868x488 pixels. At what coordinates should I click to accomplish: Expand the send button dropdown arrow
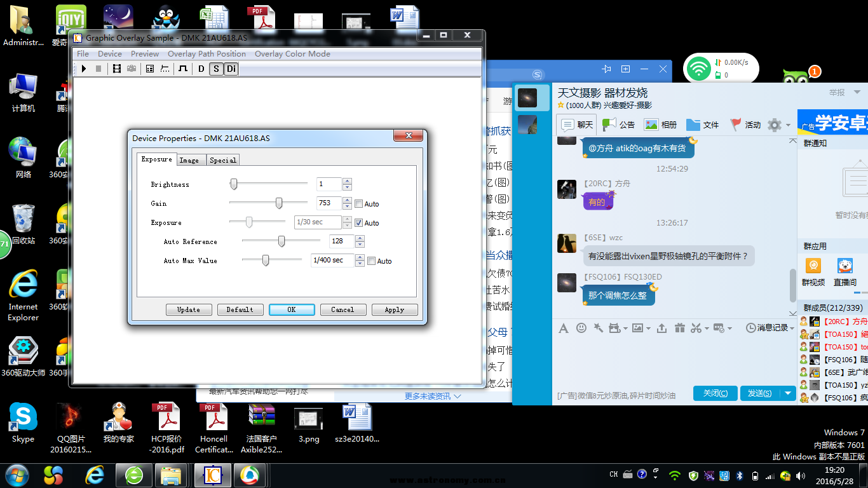tap(788, 393)
